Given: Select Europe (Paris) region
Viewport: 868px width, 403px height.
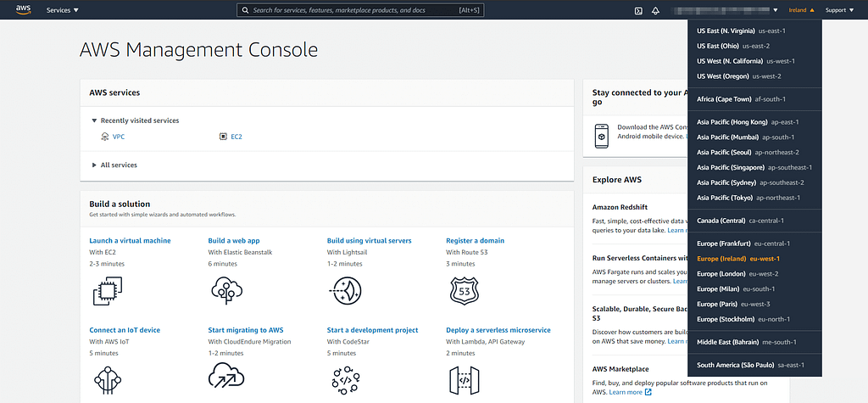Looking at the screenshot, I should 754,304.
